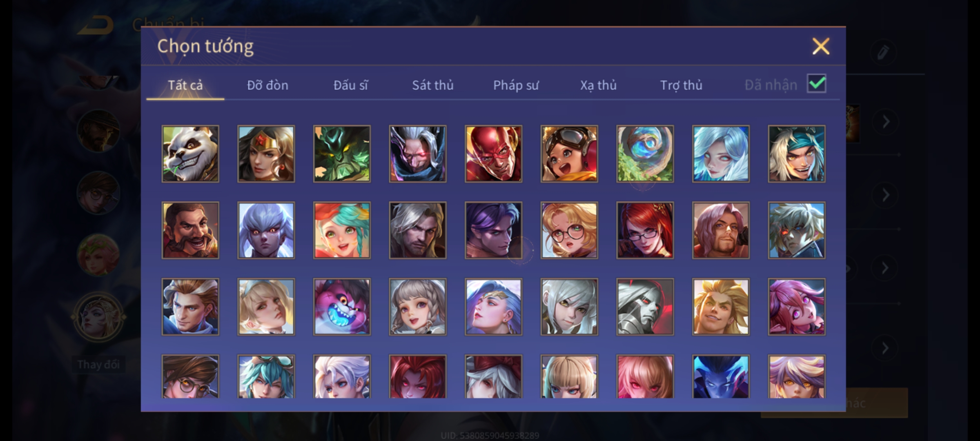This screenshot has height=441, width=980.
Task: Select the panda hero portrait
Action: pyautogui.click(x=190, y=154)
